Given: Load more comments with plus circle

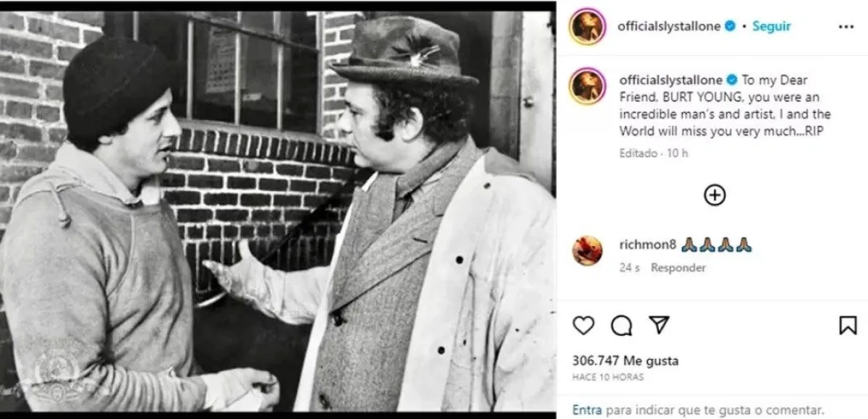Looking at the screenshot, I should click(x=715, y=195).
